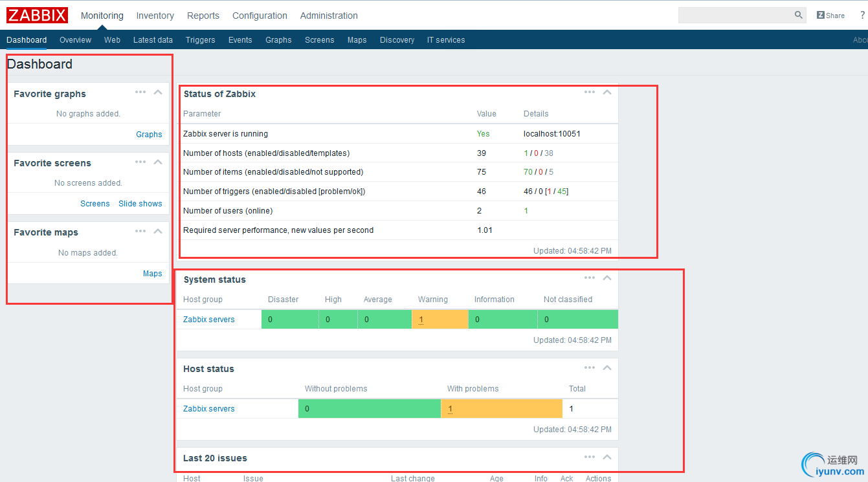The width and height of the screenshot is (868, 482).
Task: Go to the Overview submenu
Action: [x=76, y=40]
